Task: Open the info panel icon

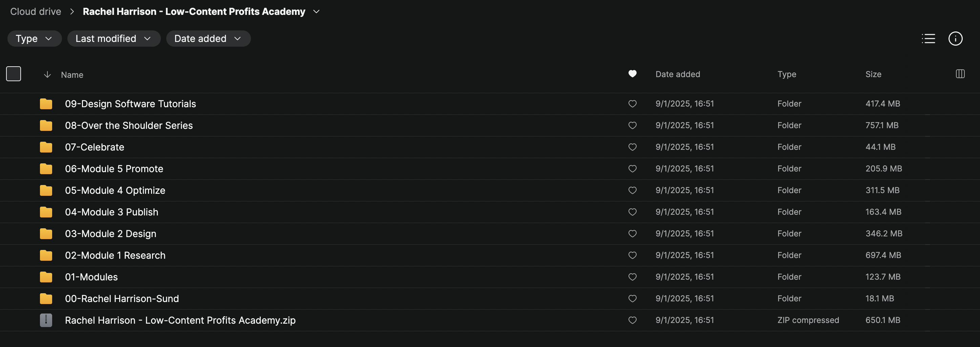Action: pos(955,39)
